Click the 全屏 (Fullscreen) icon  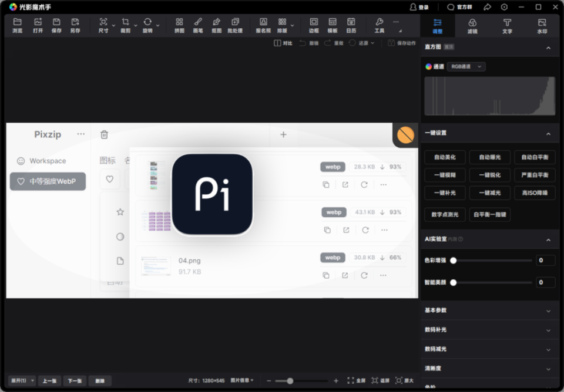pyautogui.click(x=356, y=381)
